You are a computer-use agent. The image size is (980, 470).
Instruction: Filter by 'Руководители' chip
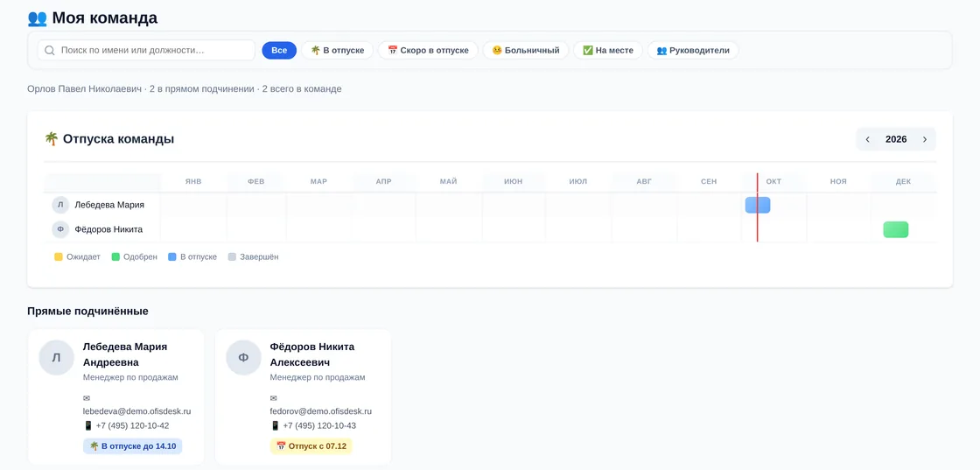click(693, 50)
